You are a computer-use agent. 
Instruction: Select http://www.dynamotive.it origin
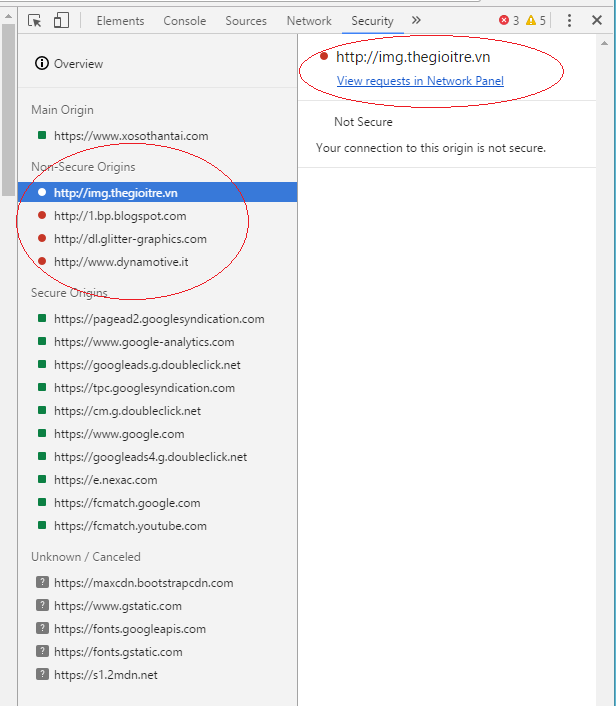pyautogui.click(x=120, y=261)
